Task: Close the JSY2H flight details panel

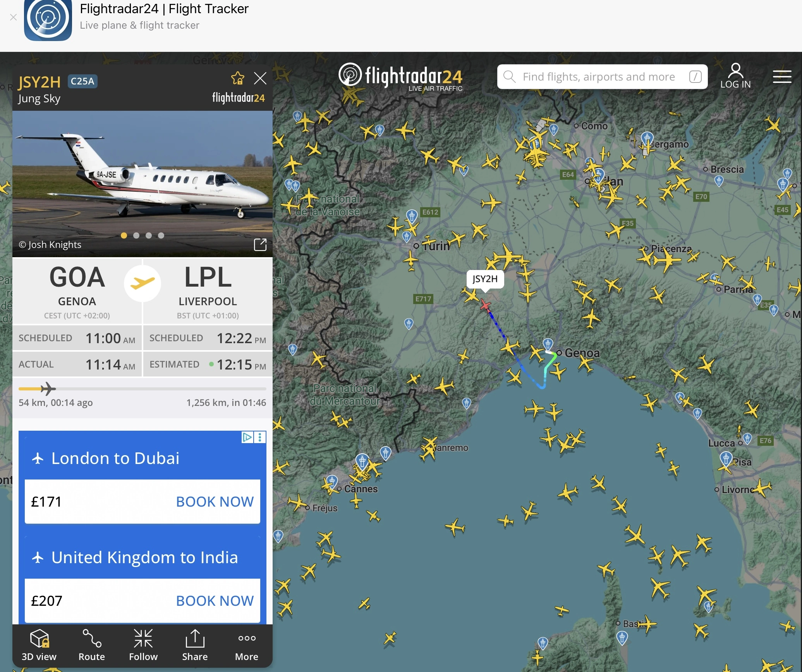Action: point(260,79)
